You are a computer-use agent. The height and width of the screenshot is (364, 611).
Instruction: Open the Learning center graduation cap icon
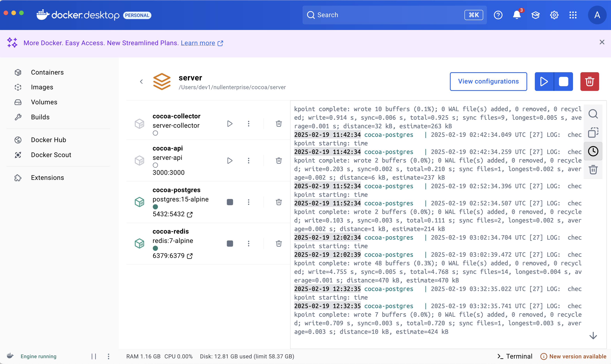535,15
